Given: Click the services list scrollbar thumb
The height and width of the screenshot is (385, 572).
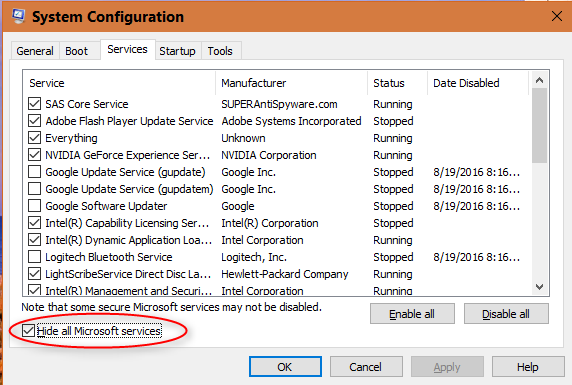Looking at the screenshot, I should [x=539, y=126].
